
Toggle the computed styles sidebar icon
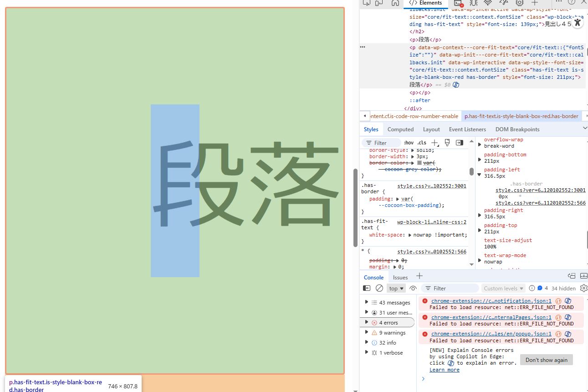(460, 143)
